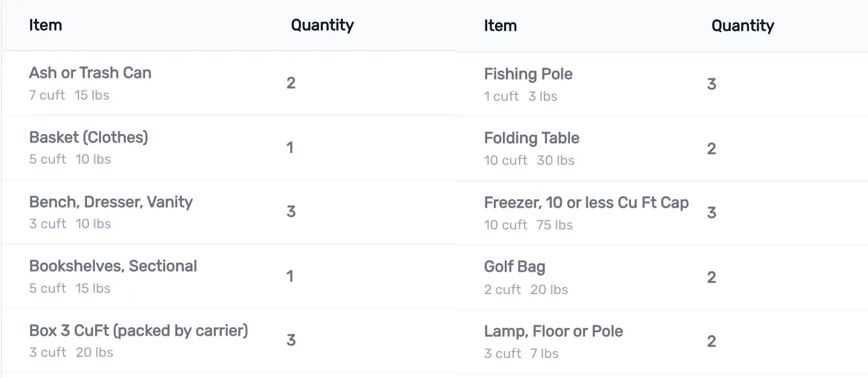Click the Golf Bag quantity number
This screenshot has height=378, width=868.
tap(711, 277)
